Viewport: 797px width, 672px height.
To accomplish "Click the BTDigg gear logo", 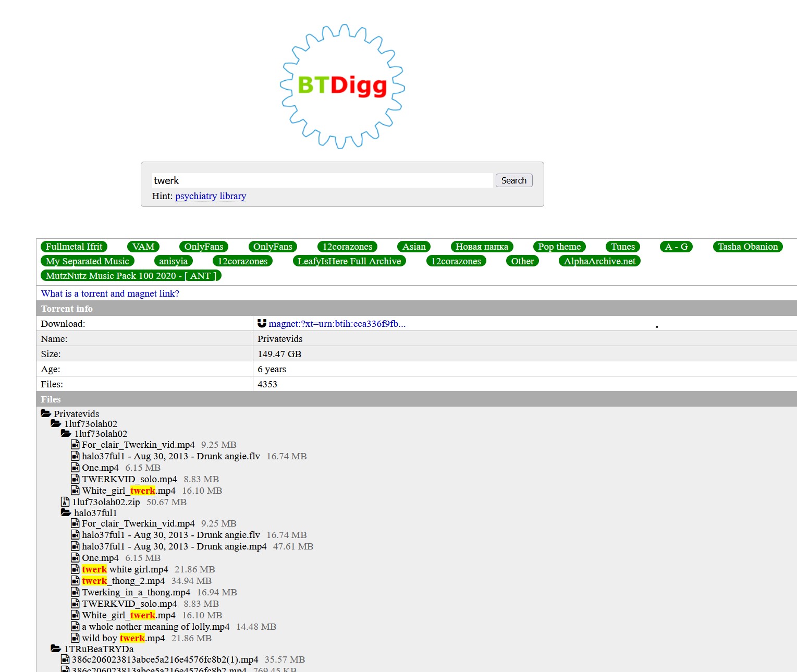I will click(x=342, y=86).
